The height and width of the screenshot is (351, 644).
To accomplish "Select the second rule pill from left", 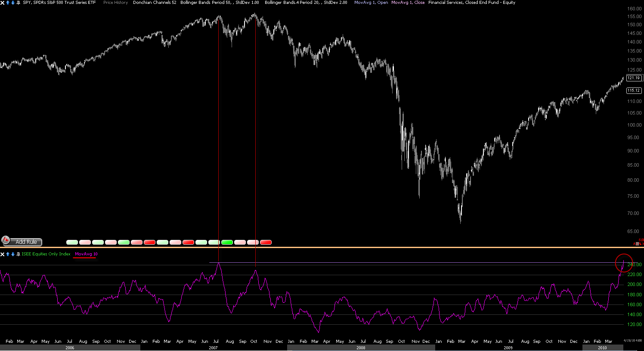I will click(x=85, y=242).
